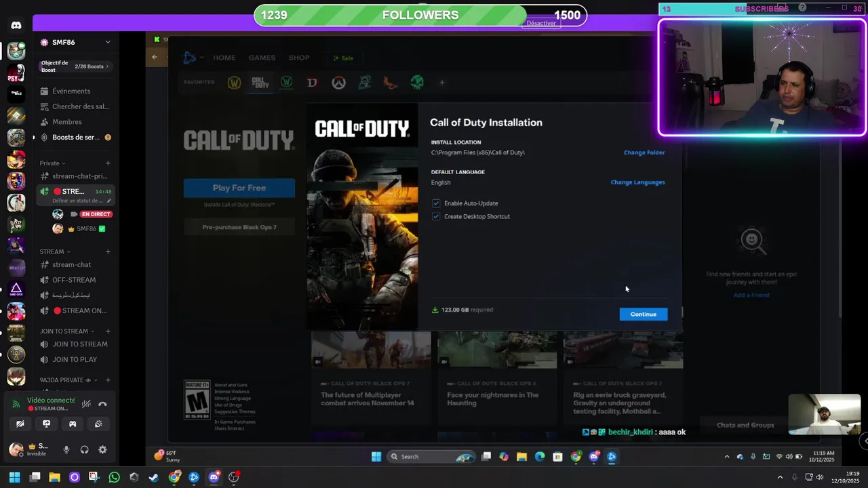Add channel to Private category
868x488 pixels.
tap(108, 163)
